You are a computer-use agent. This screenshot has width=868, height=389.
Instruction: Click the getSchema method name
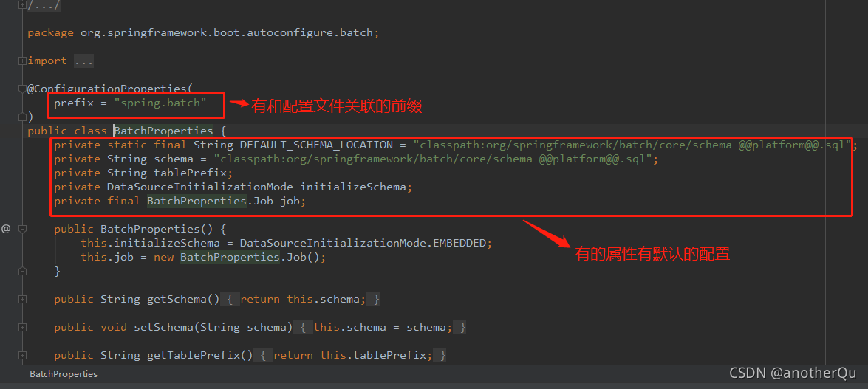tap(177, 300)
